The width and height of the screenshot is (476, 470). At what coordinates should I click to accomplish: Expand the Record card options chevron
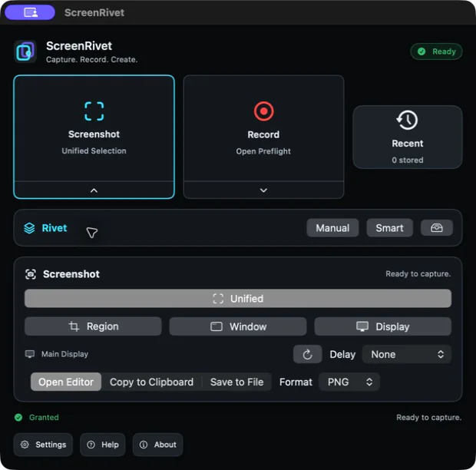263,190
